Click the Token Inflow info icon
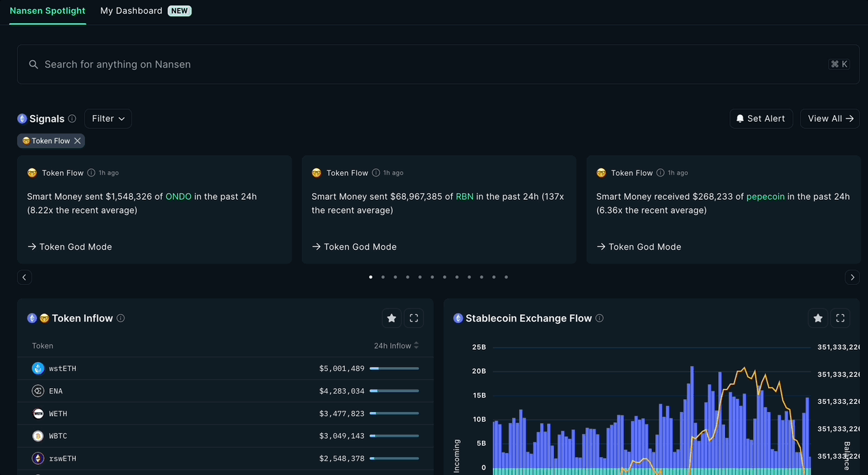868x475 pixels. (x=120, y=318)
